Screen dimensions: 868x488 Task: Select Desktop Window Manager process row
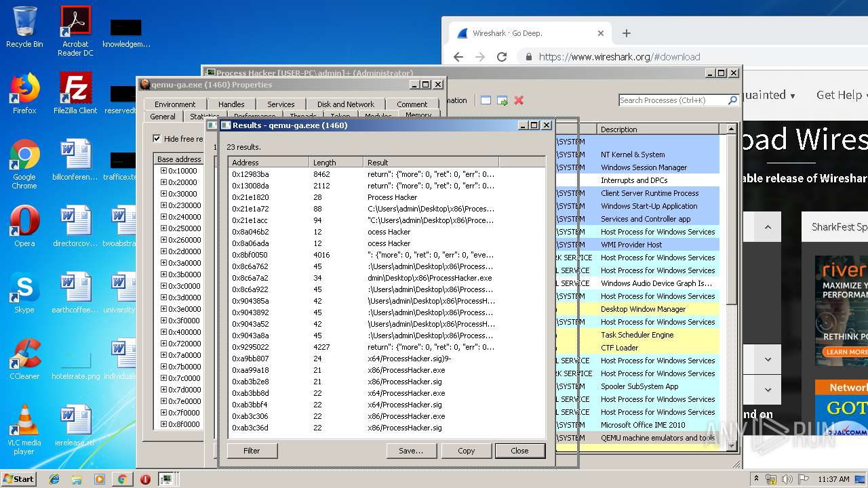click(637, 309)
